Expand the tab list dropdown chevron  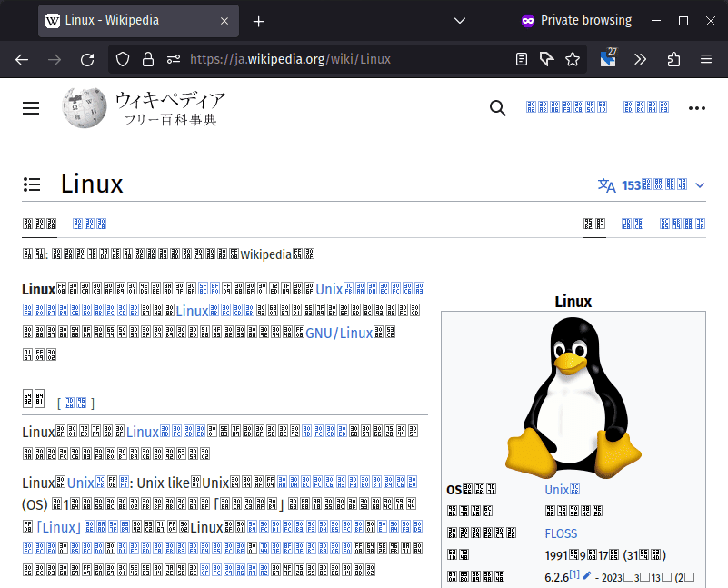point(459,20)
